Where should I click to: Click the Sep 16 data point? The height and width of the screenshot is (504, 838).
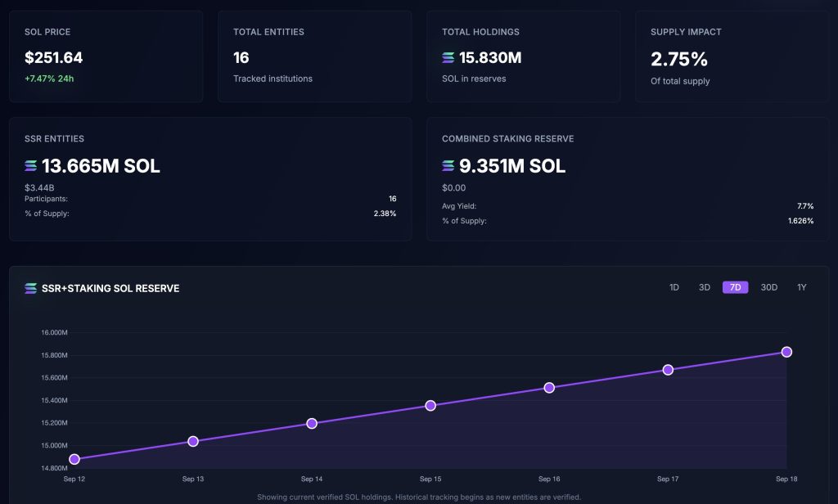point(549,387)
